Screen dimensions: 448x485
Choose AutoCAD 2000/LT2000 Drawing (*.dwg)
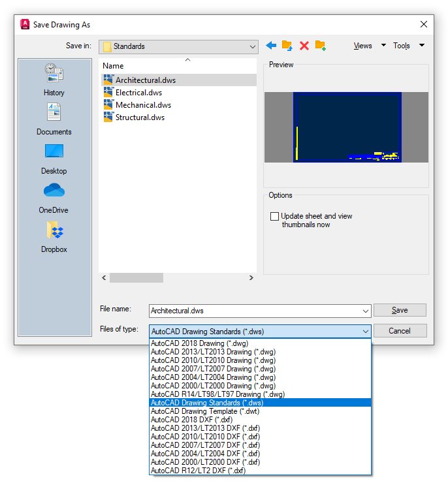click(260, 386)
